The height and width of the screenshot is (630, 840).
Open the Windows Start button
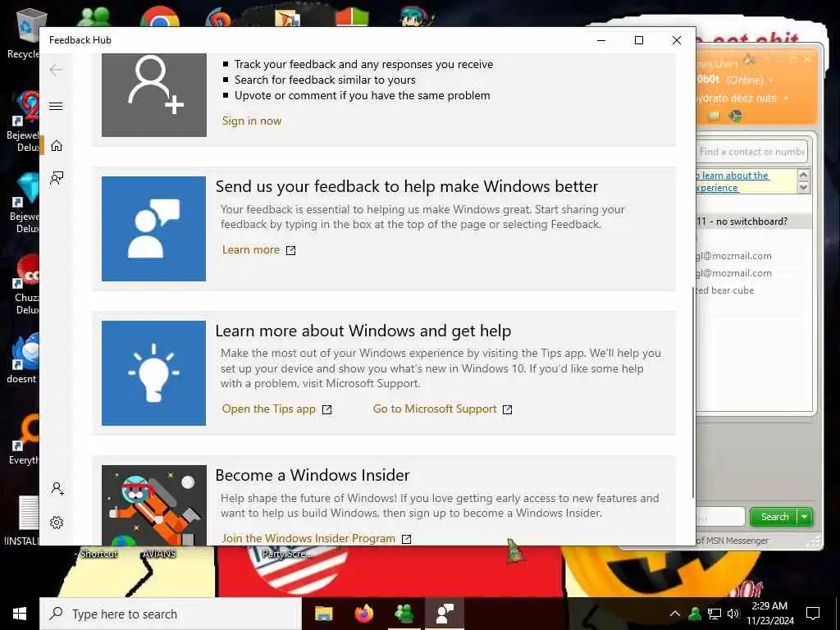[x=20, y=614]
